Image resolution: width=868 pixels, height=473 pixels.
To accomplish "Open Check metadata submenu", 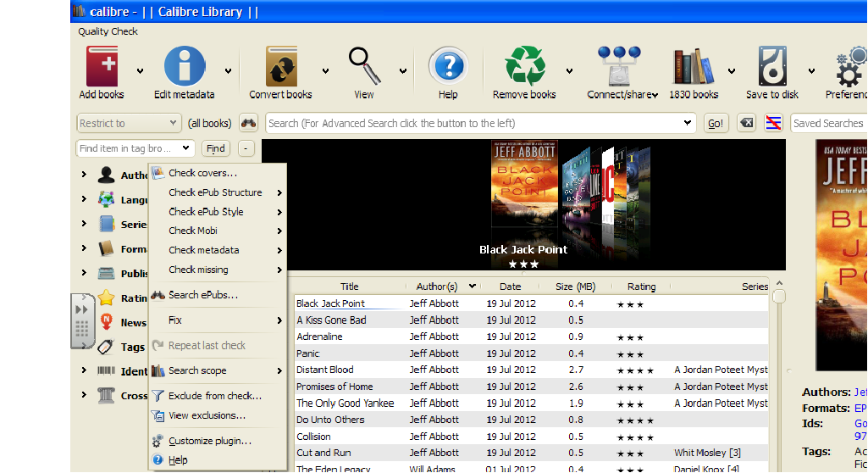I will tap(218, 250).
